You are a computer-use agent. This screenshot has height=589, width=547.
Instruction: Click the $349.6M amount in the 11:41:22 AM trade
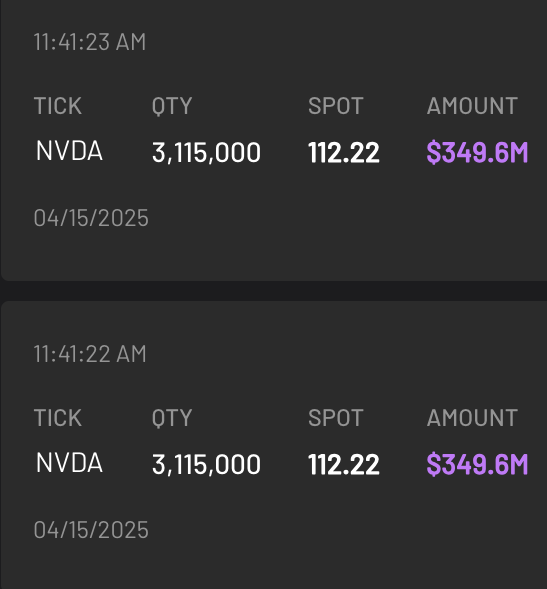pyautogui.click(x=477, y=464)
